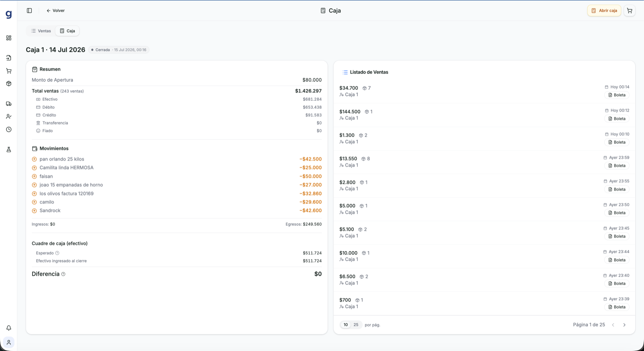Open the flask lab icon in sidebar
The width and height of the screenshot is (644, 351).
click(x=8, y=150)
